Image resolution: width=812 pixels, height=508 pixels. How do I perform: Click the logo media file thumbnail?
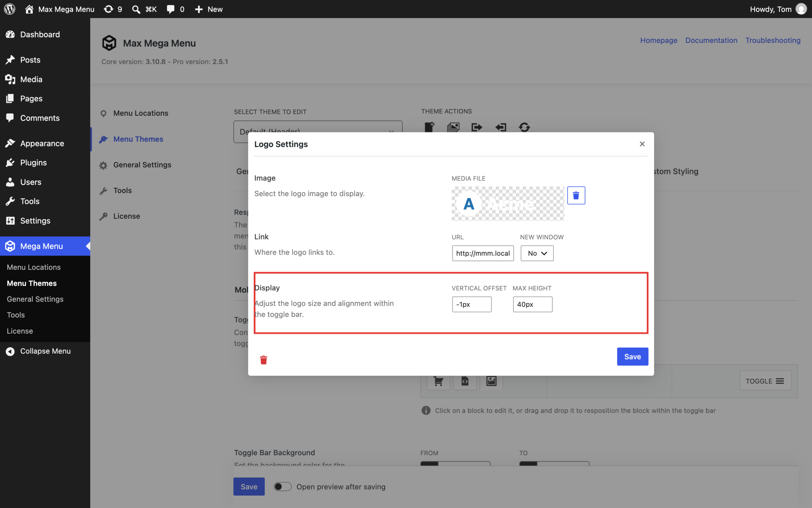pos(508,204)
